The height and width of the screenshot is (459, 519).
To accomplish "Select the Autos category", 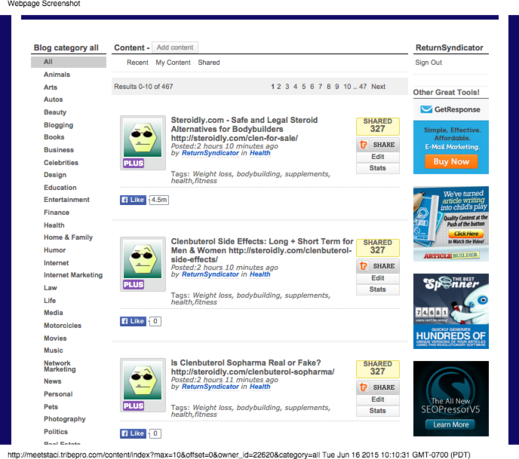I will 53,100.
